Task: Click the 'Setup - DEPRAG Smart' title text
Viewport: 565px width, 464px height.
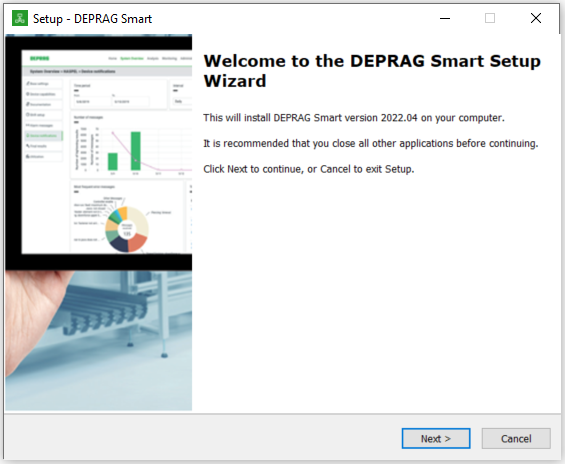Action: tap(92, 19)
